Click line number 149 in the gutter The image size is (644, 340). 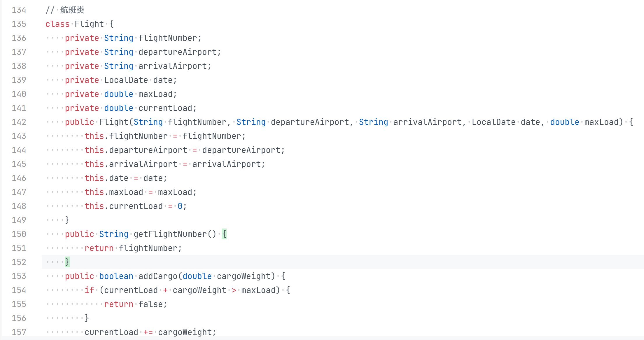(x=19, y=220)
